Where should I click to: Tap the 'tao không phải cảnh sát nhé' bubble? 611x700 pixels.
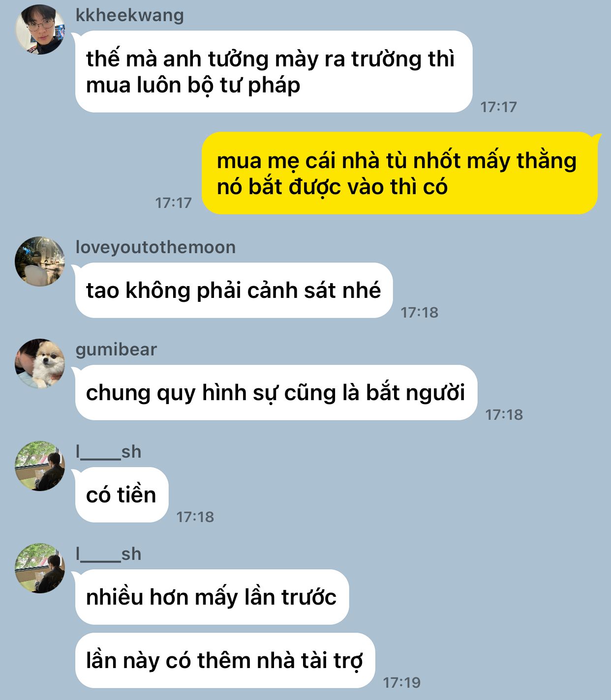point(234,291)
